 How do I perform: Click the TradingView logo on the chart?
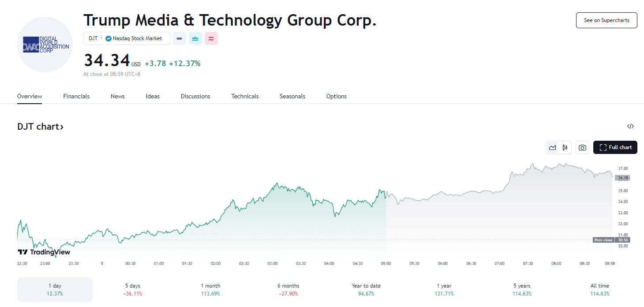(x=44, y=252)
